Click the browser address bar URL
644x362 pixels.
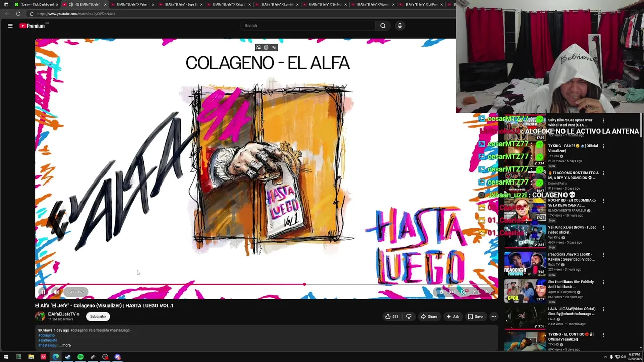coord(75,14)
